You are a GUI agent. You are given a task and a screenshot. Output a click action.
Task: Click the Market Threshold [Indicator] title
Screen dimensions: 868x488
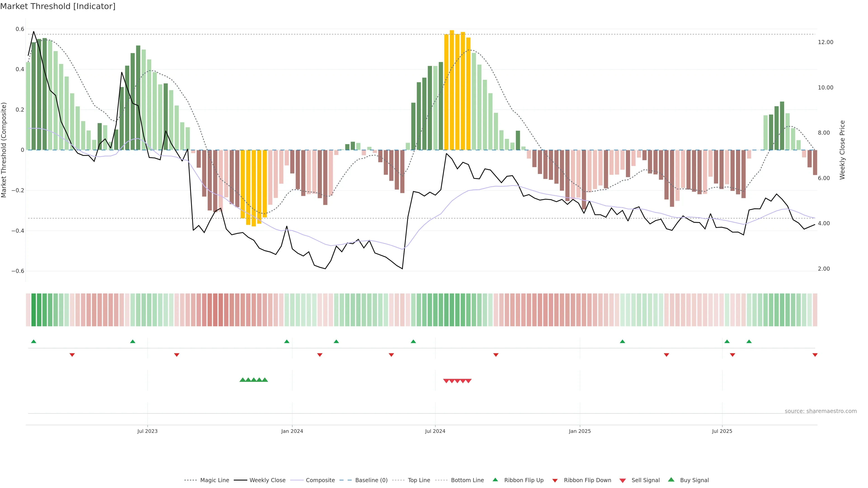(x=58, y=6)
